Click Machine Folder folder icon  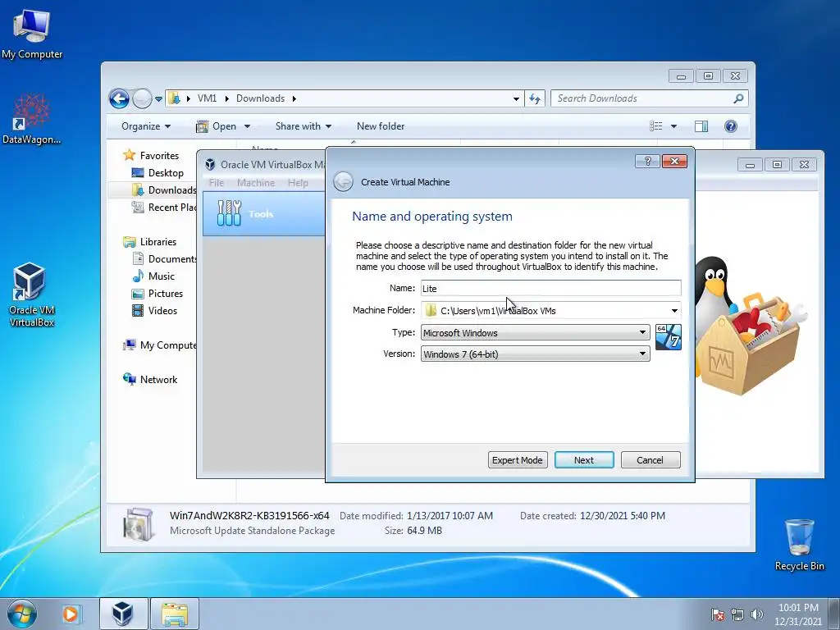pos(430,311)
